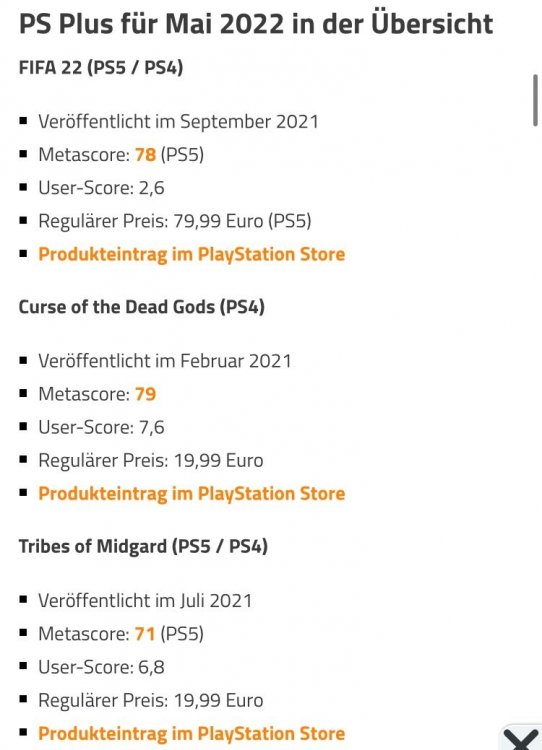Click the PS Plus für Mai 2022 headline
The width and height of the screenshot is (542, 750).
[x=256, y=24]
